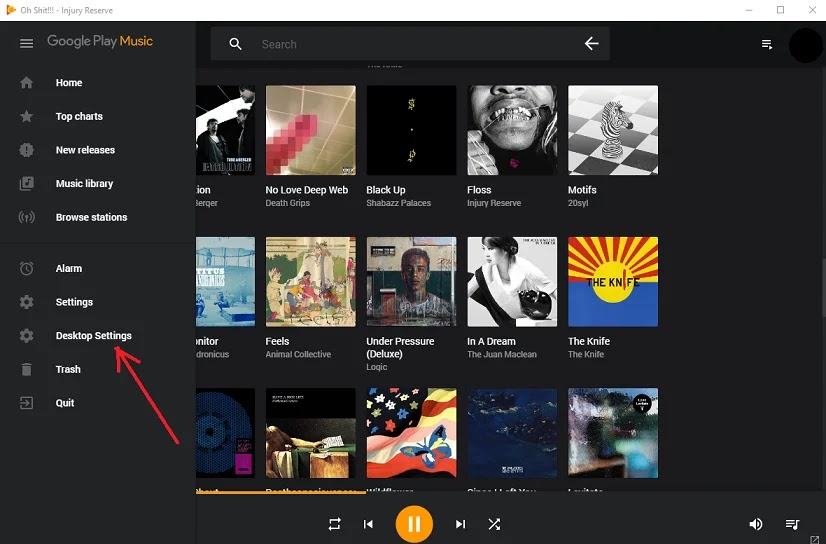Open In A Dream album cover

tap(512, 282)
